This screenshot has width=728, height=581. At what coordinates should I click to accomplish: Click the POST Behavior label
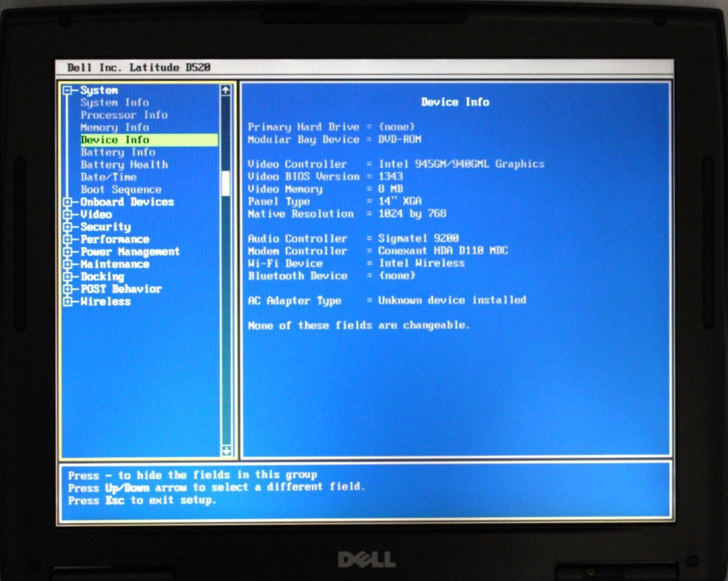(121, 289)
